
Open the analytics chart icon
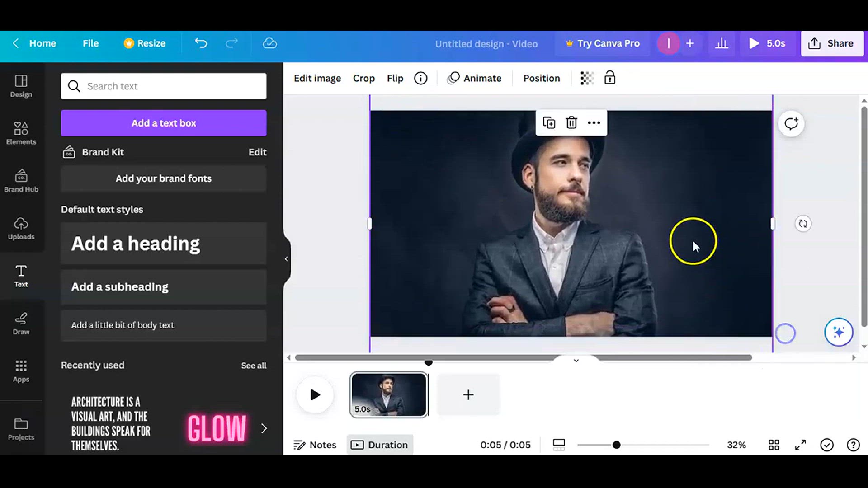point(722,43)
